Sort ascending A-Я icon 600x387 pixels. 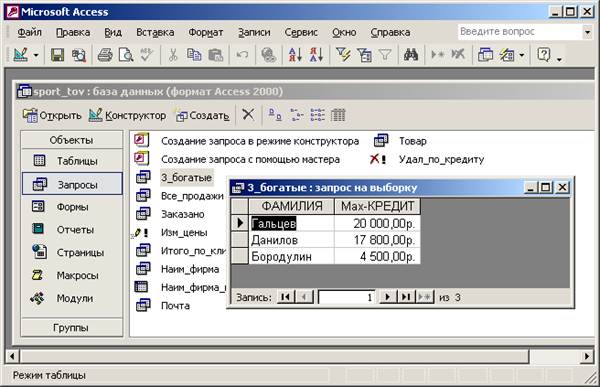(295, 55)
